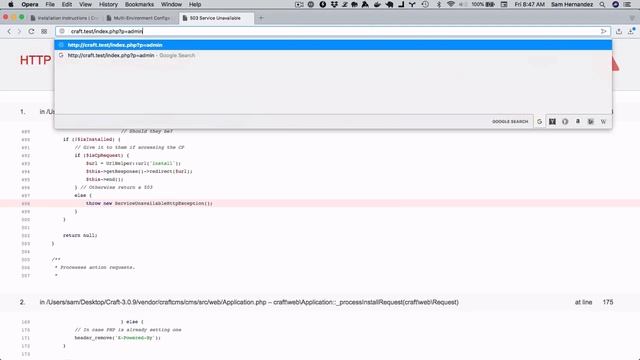Open Time Machine icon in menu bar
640x360 pixels.
425,4
